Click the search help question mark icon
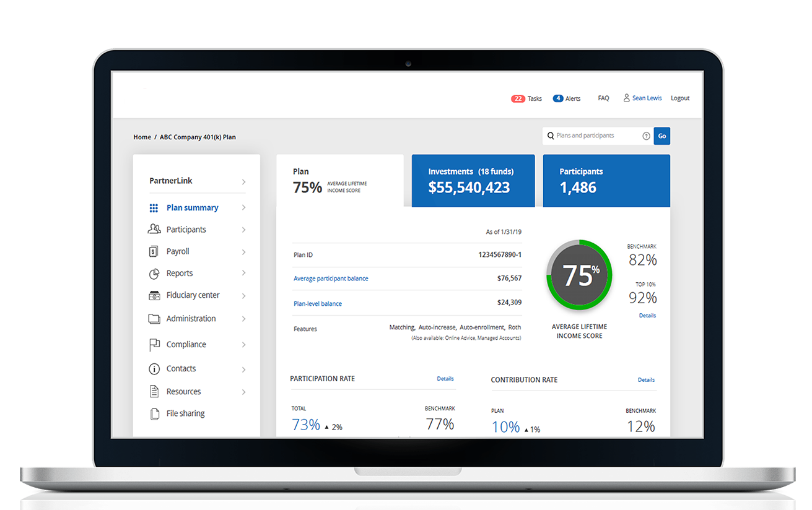The height and width of the screenshot is (510, 812). click(x=646, y=136)
